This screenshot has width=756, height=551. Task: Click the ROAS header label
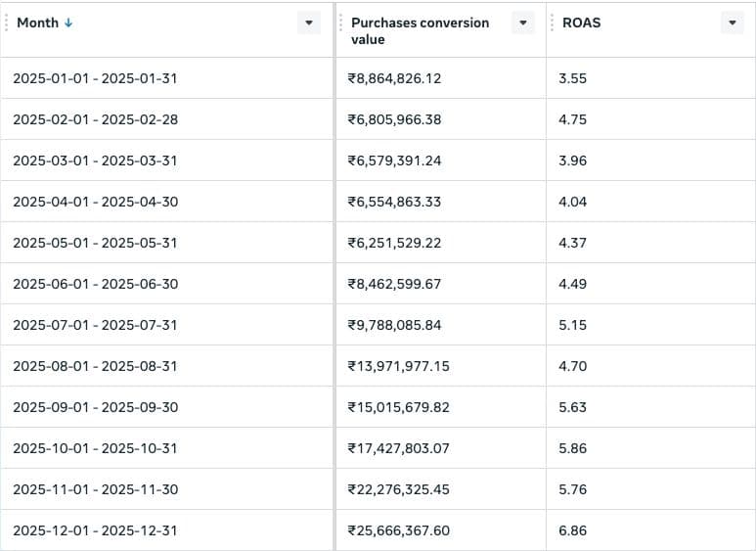point(581,23)
